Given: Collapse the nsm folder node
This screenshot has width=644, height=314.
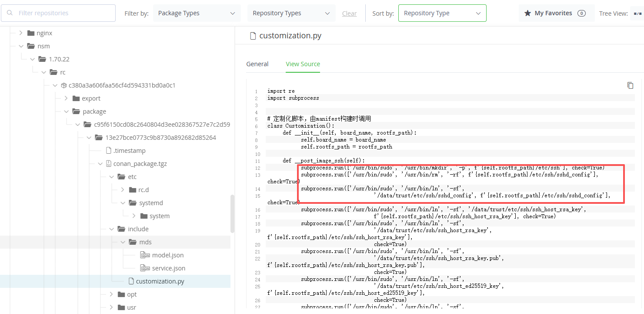Looking at the screenshot, I should [21, 46].
